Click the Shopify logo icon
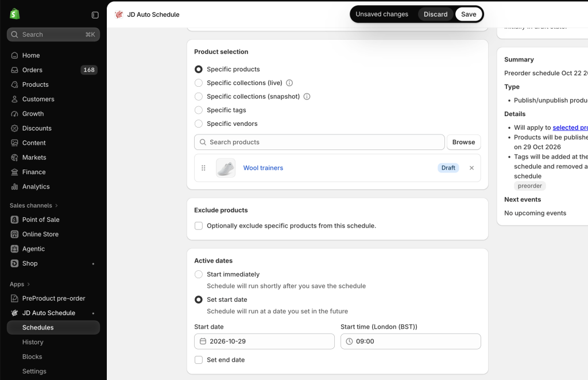Image resolution: width=588 pixels, height=380 pixels. 14,14
